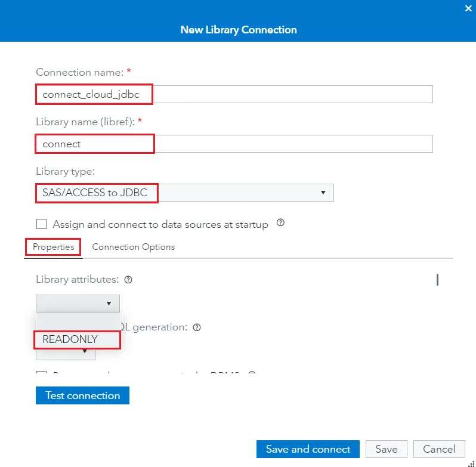
Task: Click the properties panel vertical scrollbar
Action: pos(438,279)
